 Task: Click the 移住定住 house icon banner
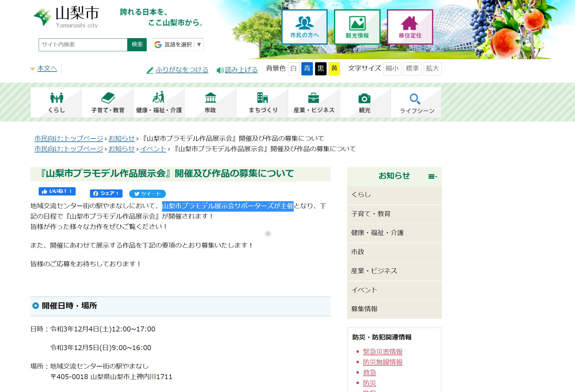coord(410,27)
